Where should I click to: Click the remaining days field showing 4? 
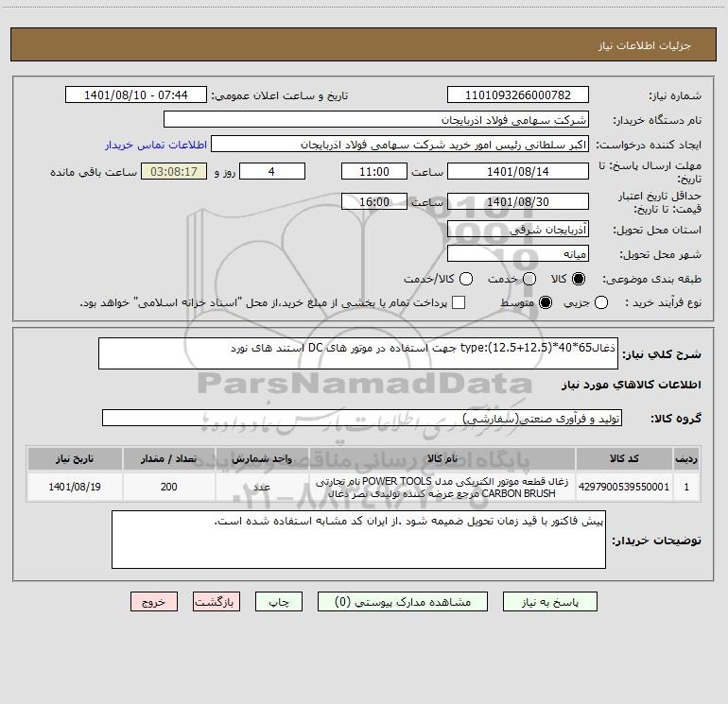pyautogui.click(x=272, y=172)
